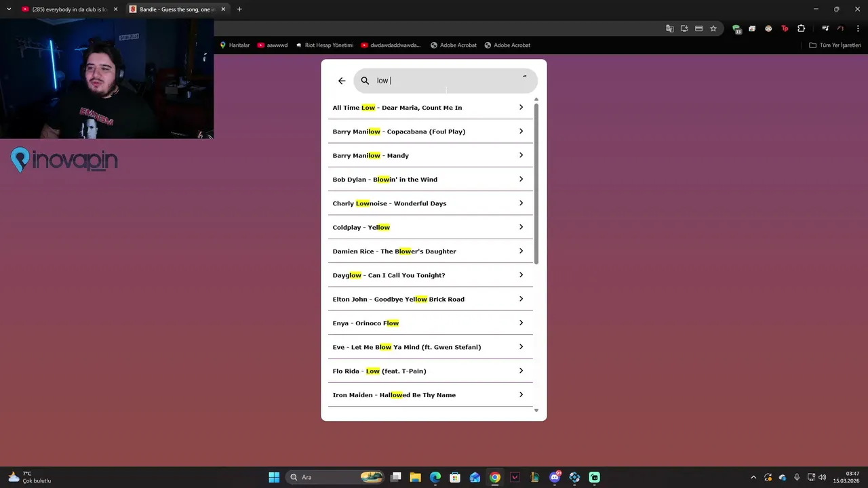Open chevron for Dayglow - Can I Call You Tonight
The image size is (868, 488).
521,274
